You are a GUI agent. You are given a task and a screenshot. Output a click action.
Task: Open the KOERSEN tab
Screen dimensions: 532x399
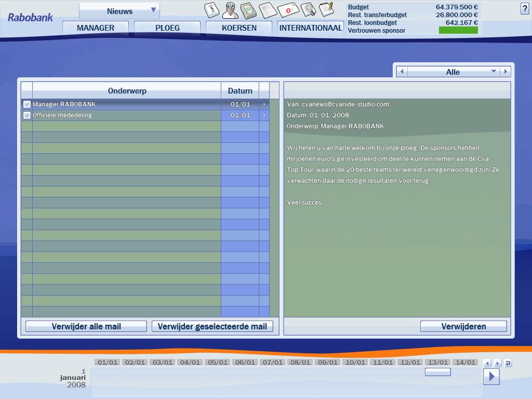click(x=239, y=28)
